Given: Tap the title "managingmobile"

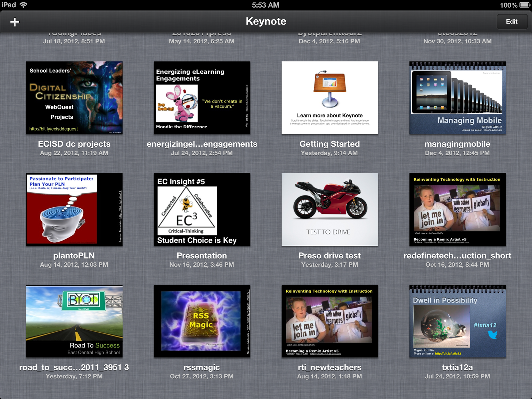Looking at the screenshot, I should 457,144.
